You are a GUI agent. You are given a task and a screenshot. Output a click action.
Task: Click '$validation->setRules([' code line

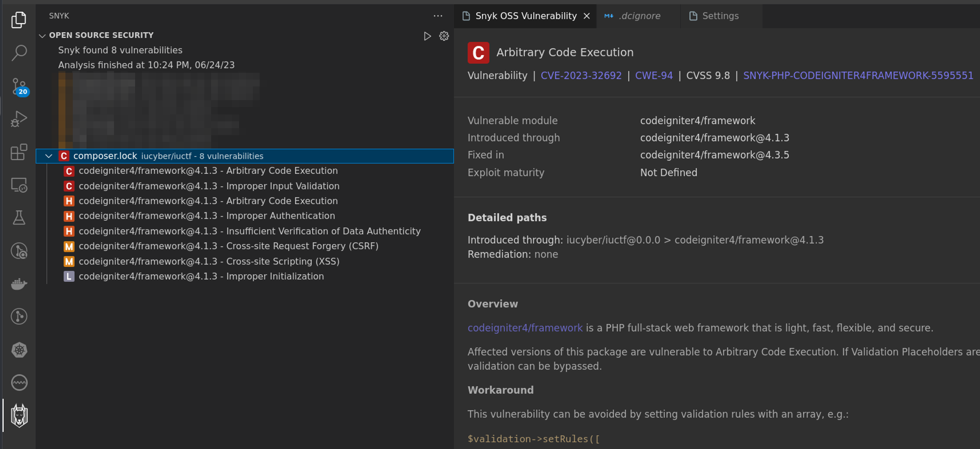(534, 439)
